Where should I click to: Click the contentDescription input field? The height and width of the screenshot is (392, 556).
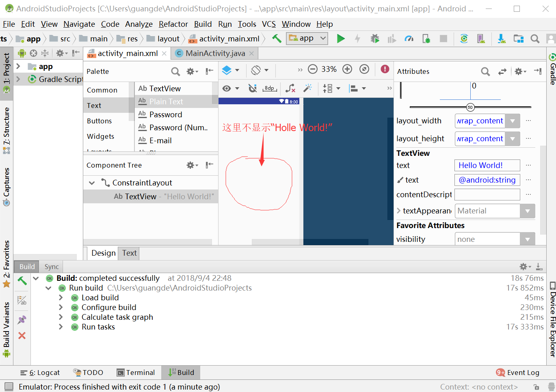487,195
